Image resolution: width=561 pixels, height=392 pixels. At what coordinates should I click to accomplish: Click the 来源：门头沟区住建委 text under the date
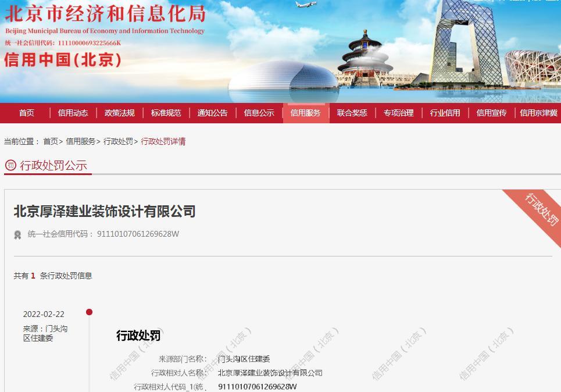click(45, 333)
